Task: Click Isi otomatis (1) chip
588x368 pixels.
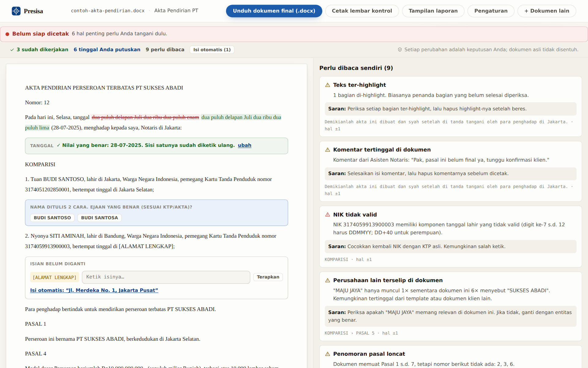Action: click(212, 50)
